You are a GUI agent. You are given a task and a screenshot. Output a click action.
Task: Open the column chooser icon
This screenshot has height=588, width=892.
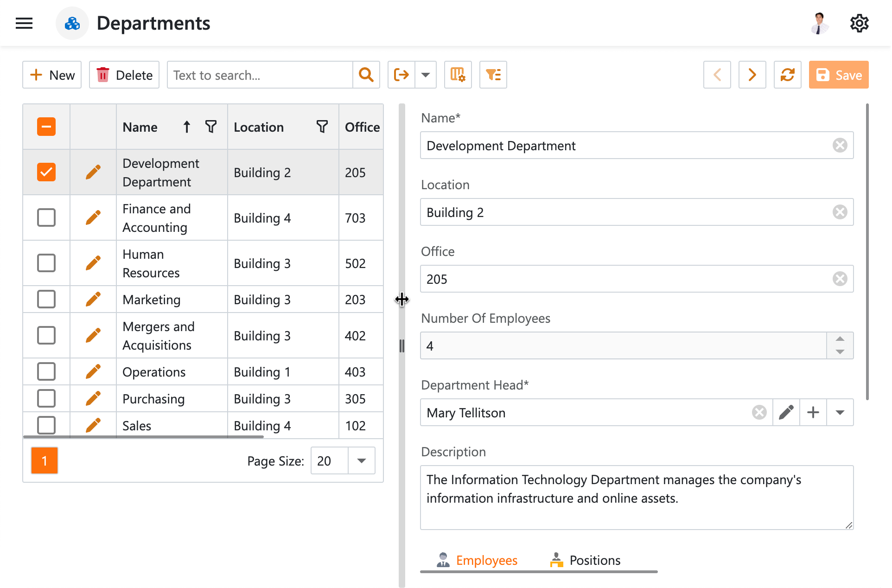(x=458, y=75)
